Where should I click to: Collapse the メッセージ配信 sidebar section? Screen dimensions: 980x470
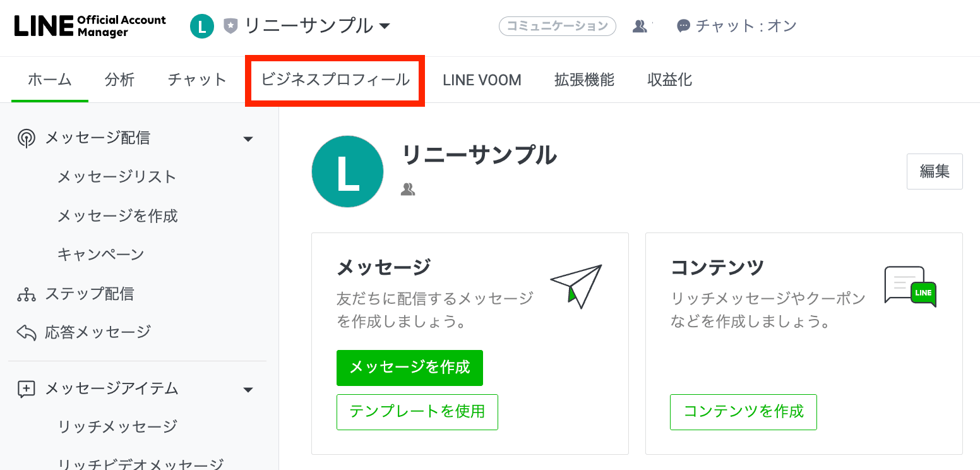click(248, 139)
